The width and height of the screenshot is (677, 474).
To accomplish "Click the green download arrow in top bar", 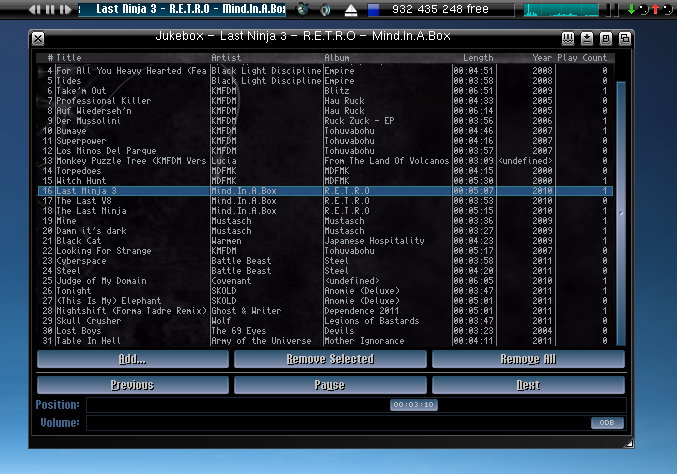I will 631,9.
